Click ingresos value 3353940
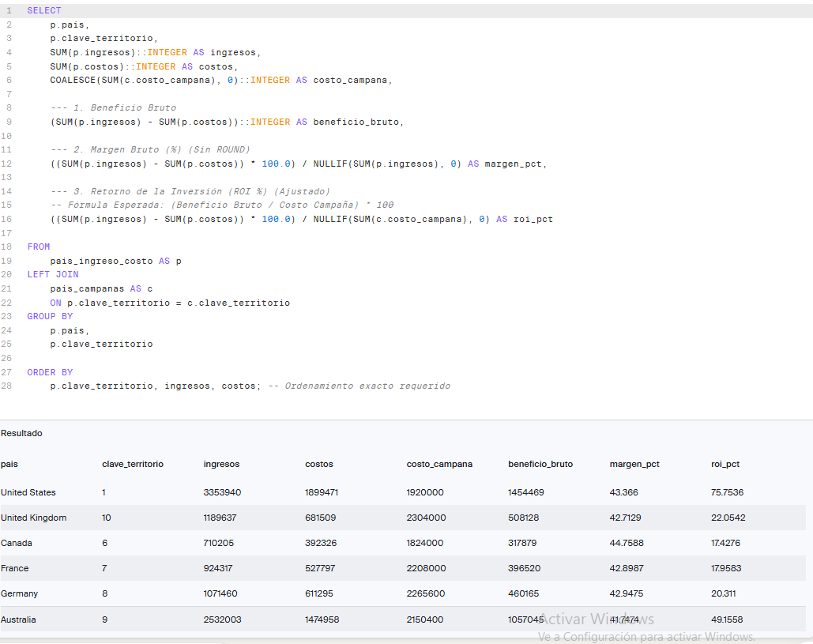 (x=222, y=492)
